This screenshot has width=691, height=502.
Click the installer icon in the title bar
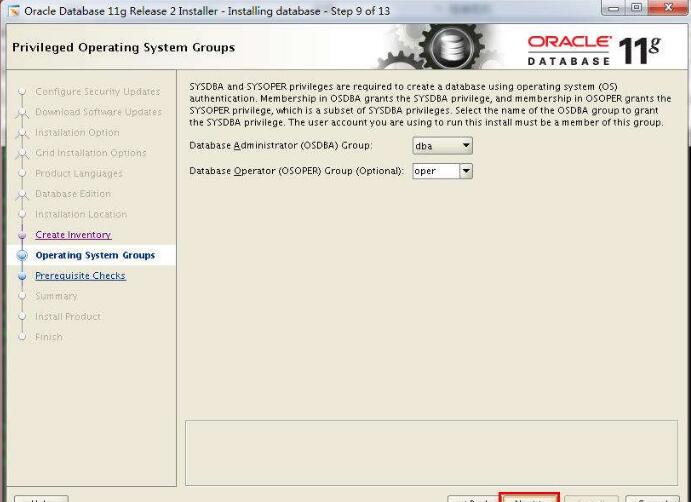pyautogui.click(x=14, y=11)
